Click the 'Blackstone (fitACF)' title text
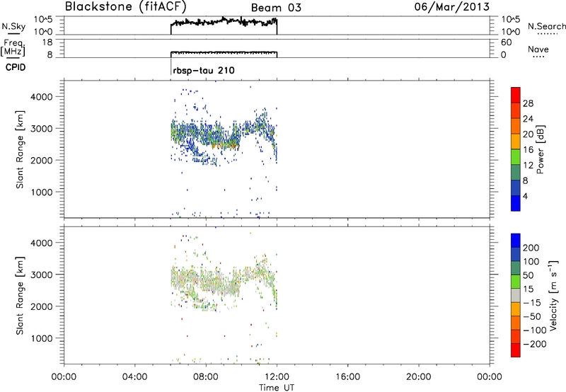566x392 pixels. 126,7
